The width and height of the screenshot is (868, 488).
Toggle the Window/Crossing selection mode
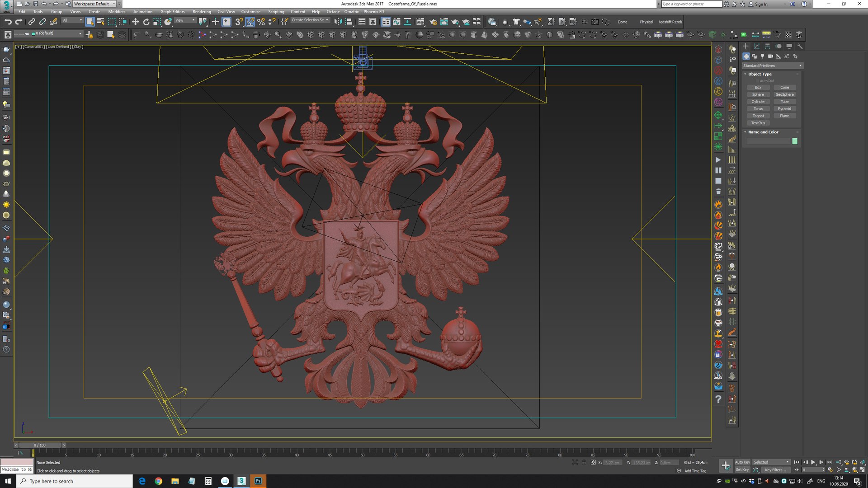123,22
